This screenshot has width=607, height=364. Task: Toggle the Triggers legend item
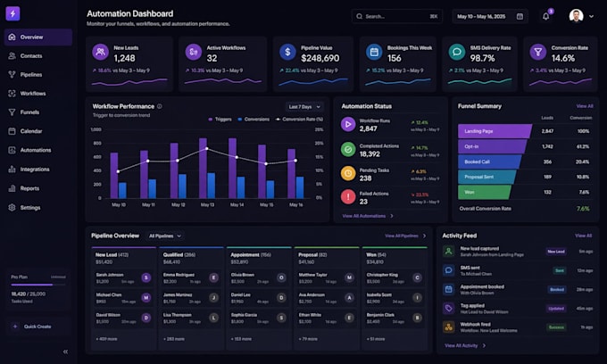(220, 120)
